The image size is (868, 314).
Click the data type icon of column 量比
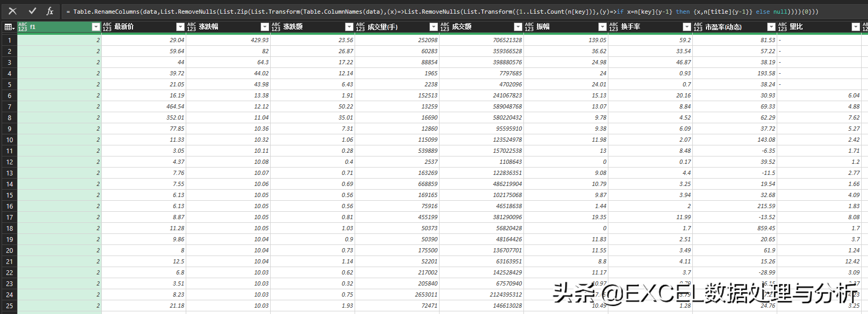pos(783,27)
